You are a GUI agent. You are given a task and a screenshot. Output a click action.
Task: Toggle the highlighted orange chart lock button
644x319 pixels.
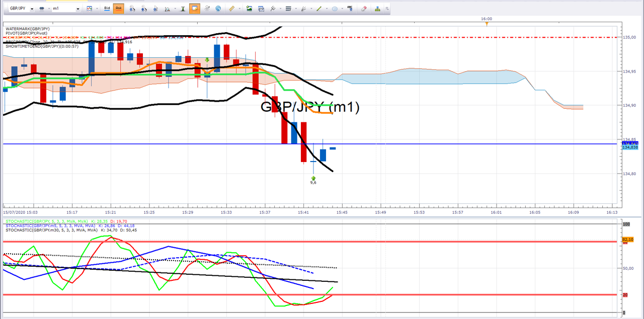pyautogui.click(x=194, y=9)
